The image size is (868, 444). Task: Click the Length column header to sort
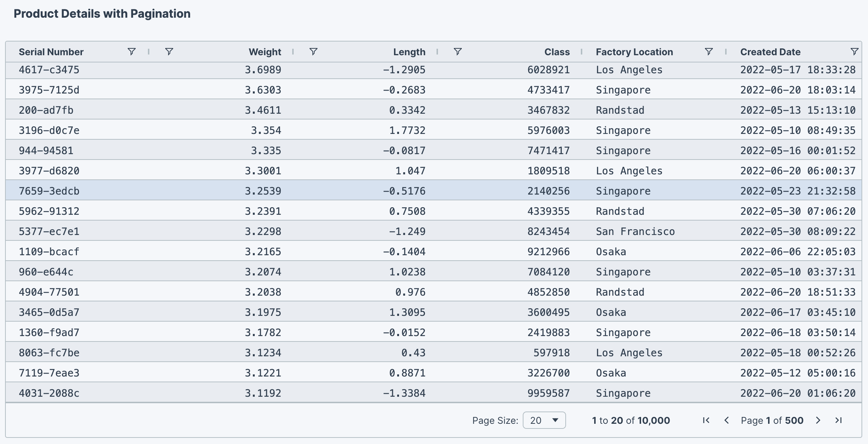[x=409, y=52]
